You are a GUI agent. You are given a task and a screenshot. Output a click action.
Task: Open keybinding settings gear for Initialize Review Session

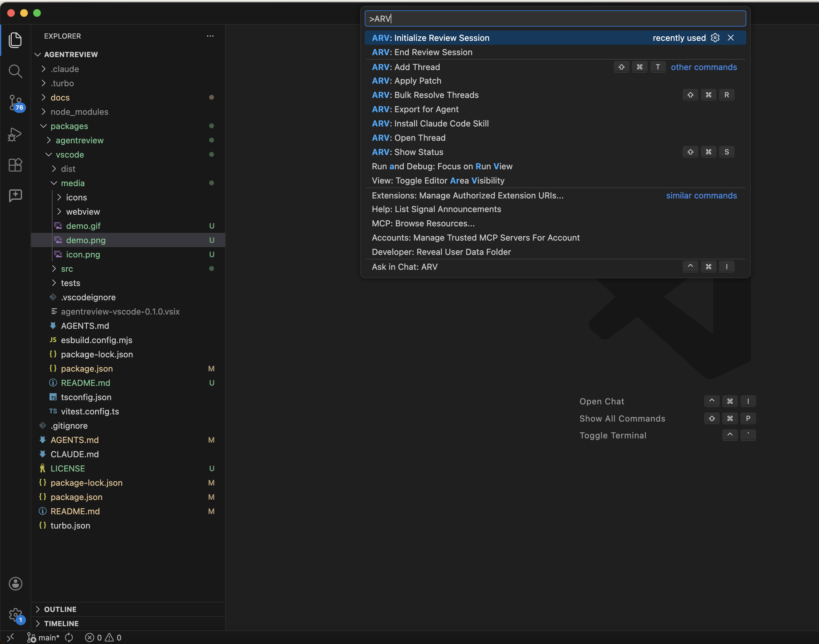tap(715, 38)
